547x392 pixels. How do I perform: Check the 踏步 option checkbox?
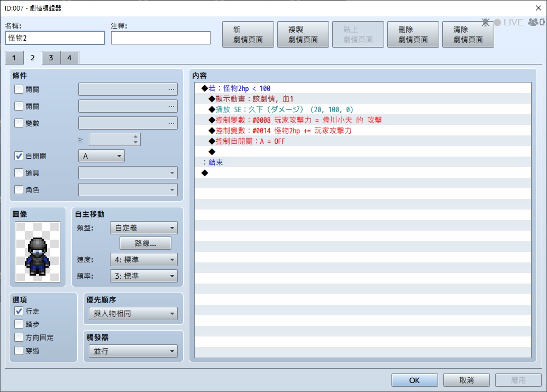click(x=19, y=324)
